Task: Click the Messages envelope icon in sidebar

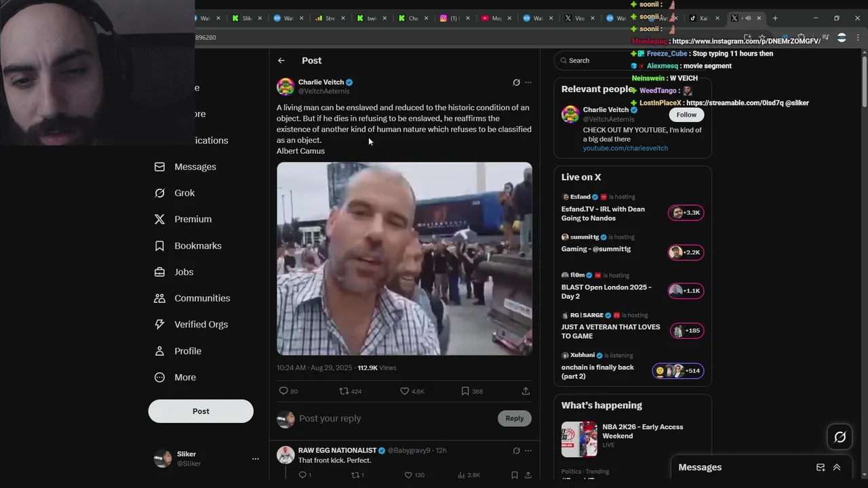Action: point(159,167)
